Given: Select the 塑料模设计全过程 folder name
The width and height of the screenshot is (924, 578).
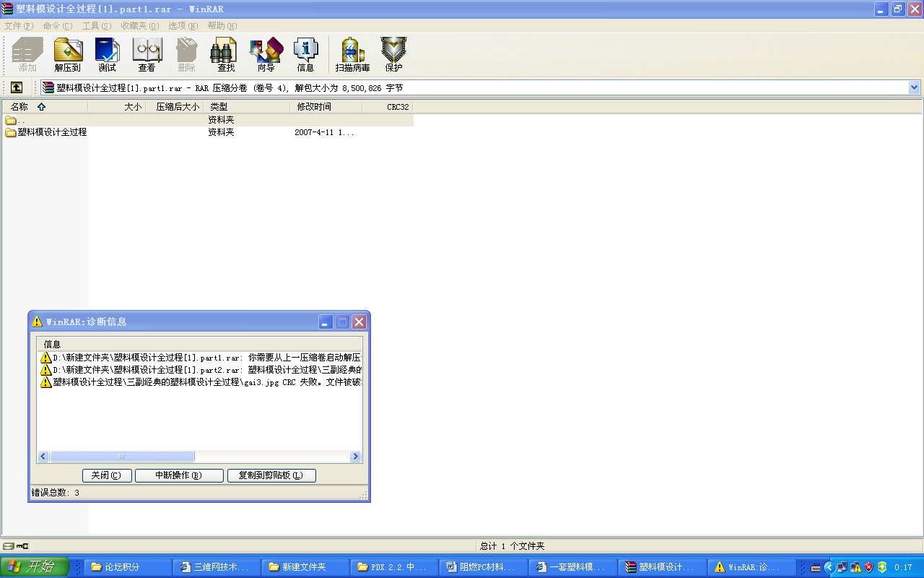Looking at the screenshot, I should [52, 132].
